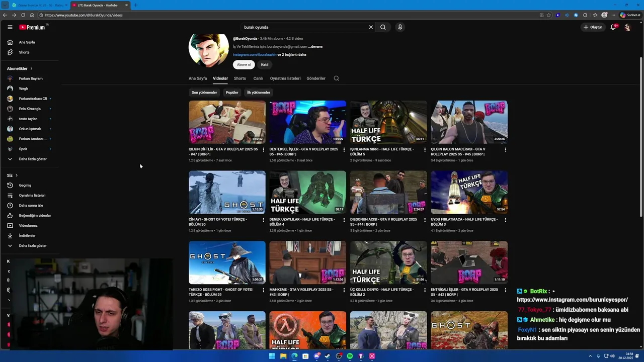
Task: Open the account avatar menu
Action: click(627, 27)
